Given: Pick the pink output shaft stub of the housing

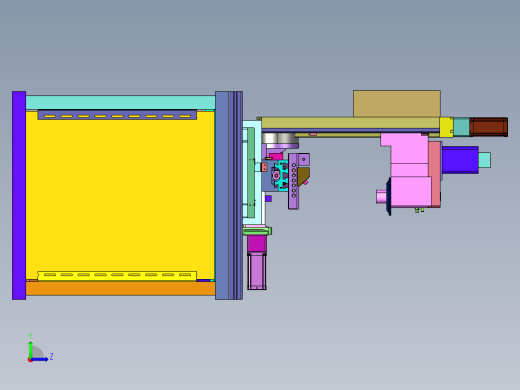Looking at the screenshot, I should pos(381,197).
